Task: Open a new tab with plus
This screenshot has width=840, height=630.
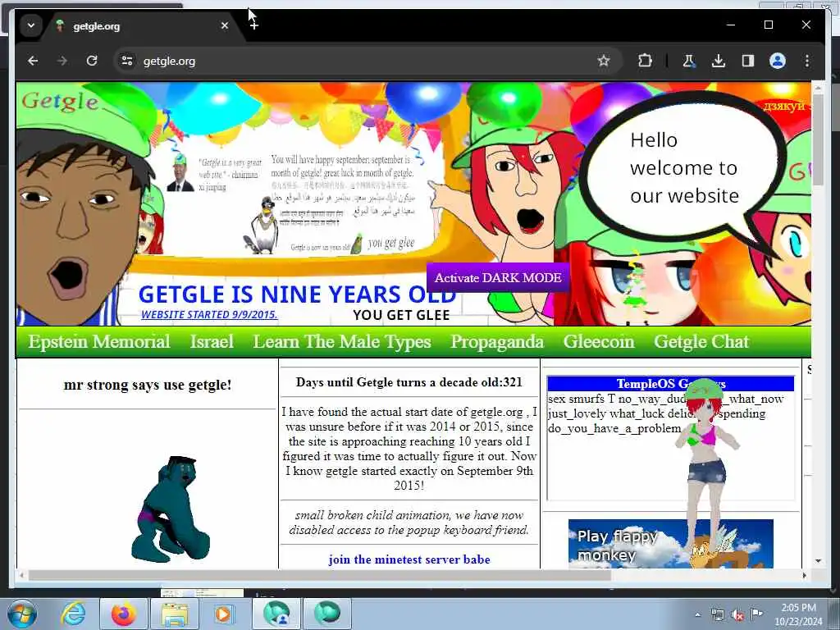Action: tap(254, 25)
